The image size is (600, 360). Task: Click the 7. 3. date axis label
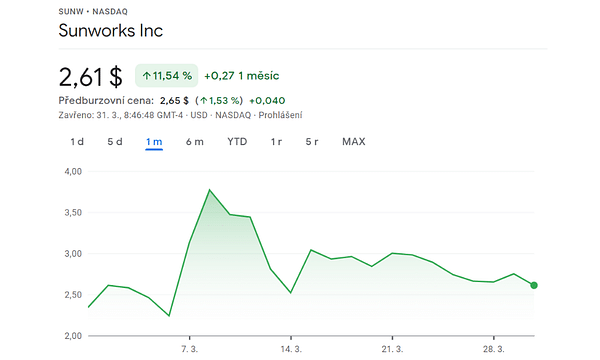click(x=189, y=349)
